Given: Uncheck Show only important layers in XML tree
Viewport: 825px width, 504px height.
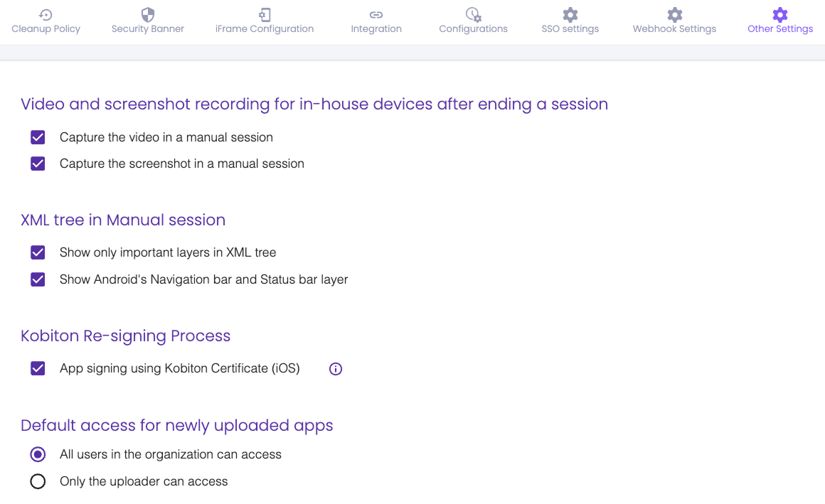Looking at the screenshot, I should (x=38, y=252).
